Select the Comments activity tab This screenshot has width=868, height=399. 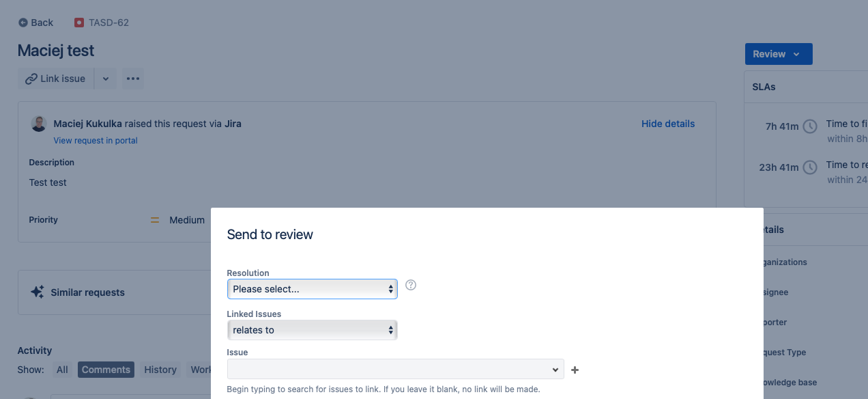(x=106, y=370)
